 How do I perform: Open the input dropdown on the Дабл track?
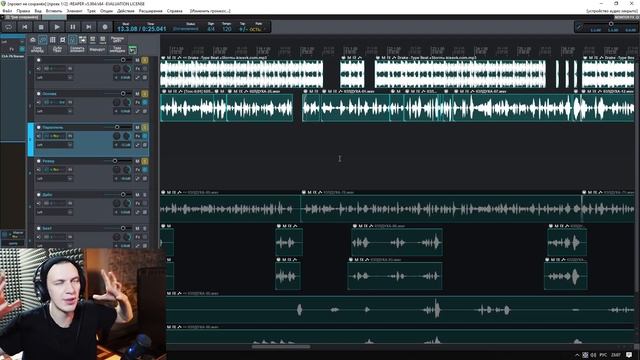54,212
